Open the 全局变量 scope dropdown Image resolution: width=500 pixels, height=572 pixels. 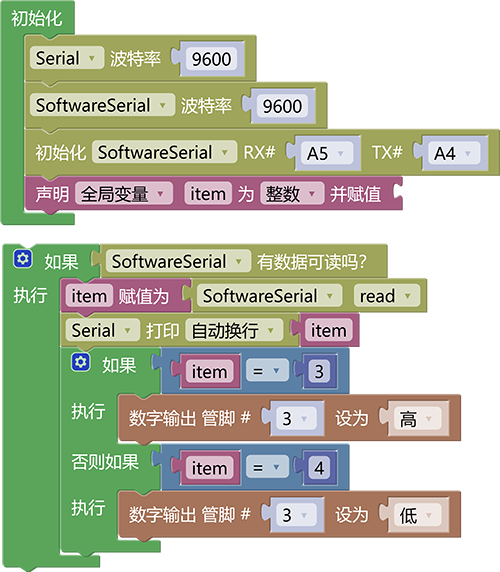pyautogui.click(x=124, y=193)
